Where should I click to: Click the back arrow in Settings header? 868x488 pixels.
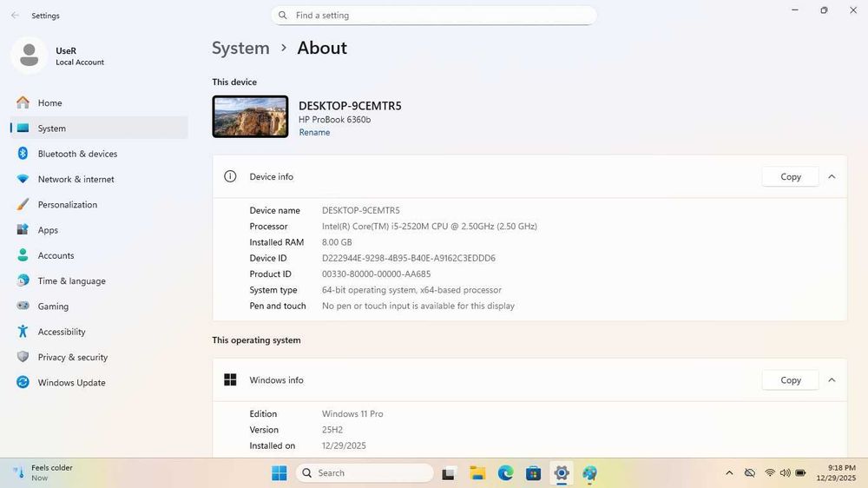coord(15,16)
